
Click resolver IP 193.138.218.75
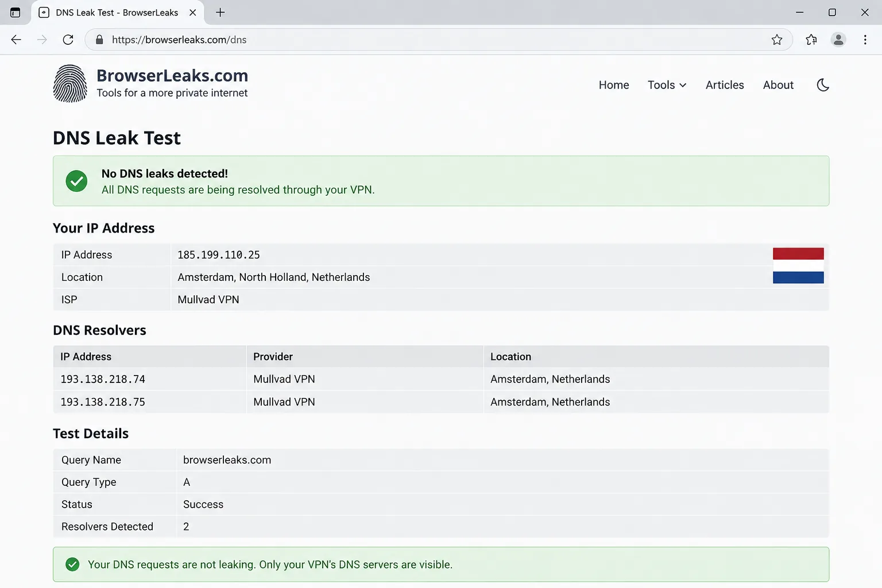103,402
